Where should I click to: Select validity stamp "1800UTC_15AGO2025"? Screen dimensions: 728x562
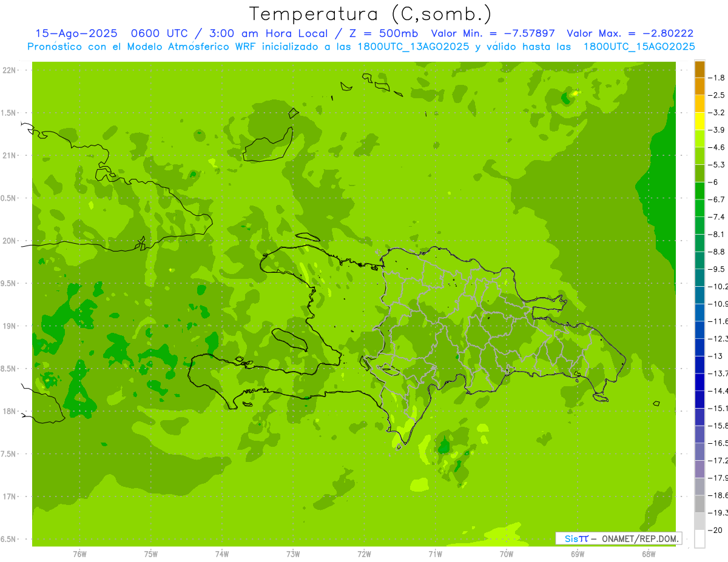click(x=639, y=47)
